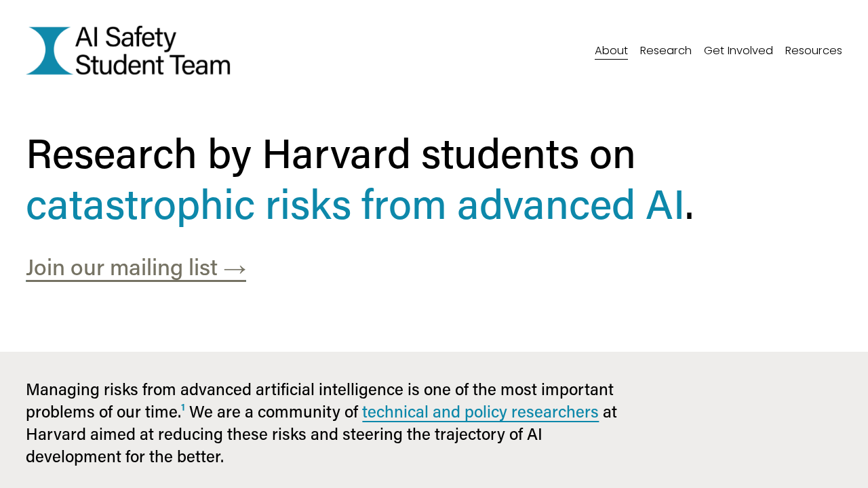Click the AI Safety Student Team logo icon
This screenshot has height=488, width=868.
47,50
